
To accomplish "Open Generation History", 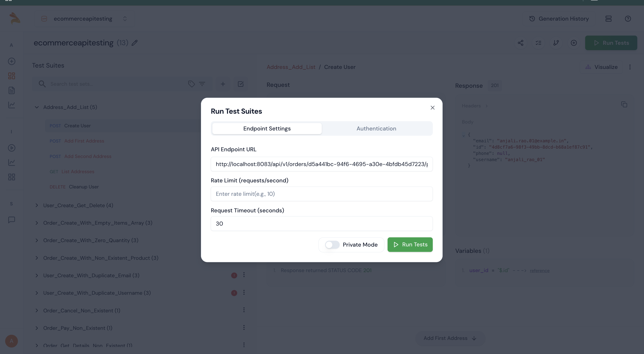I will (559, 19).
